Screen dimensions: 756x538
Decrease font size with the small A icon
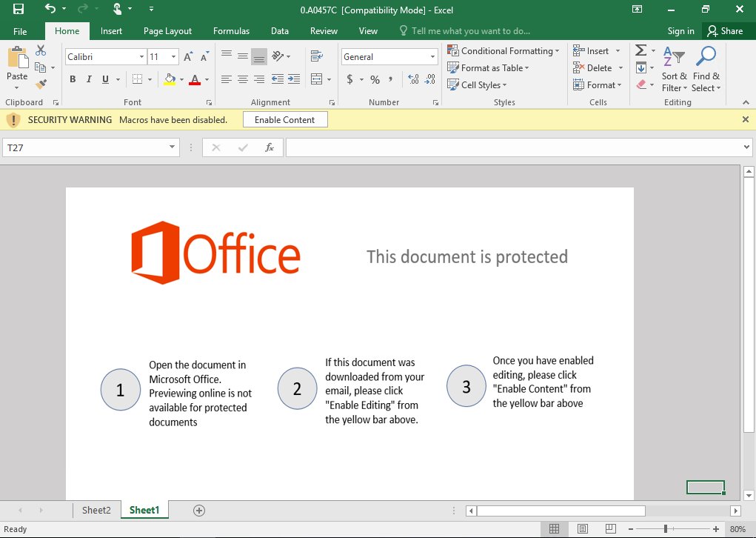(x=205, y=57)
